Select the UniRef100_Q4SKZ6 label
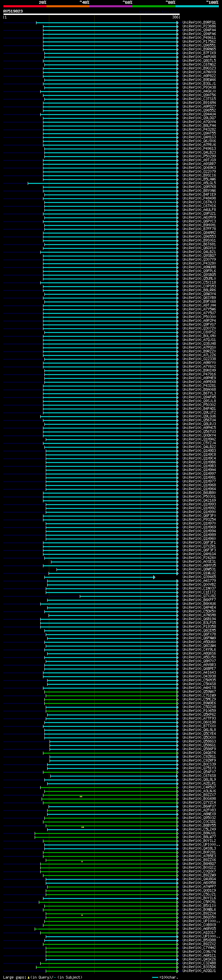 199,959
